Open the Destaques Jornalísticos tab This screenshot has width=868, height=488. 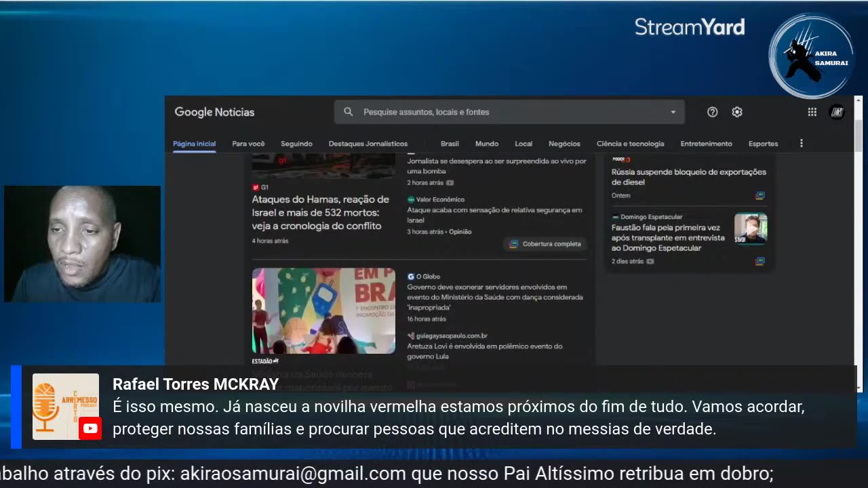[368, 144]
